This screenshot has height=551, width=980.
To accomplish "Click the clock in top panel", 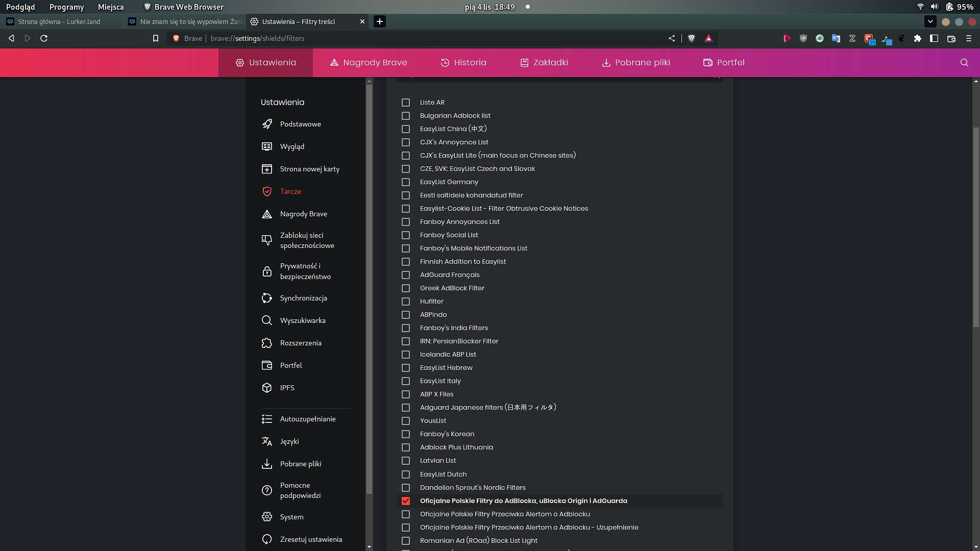I will (490, 7).
